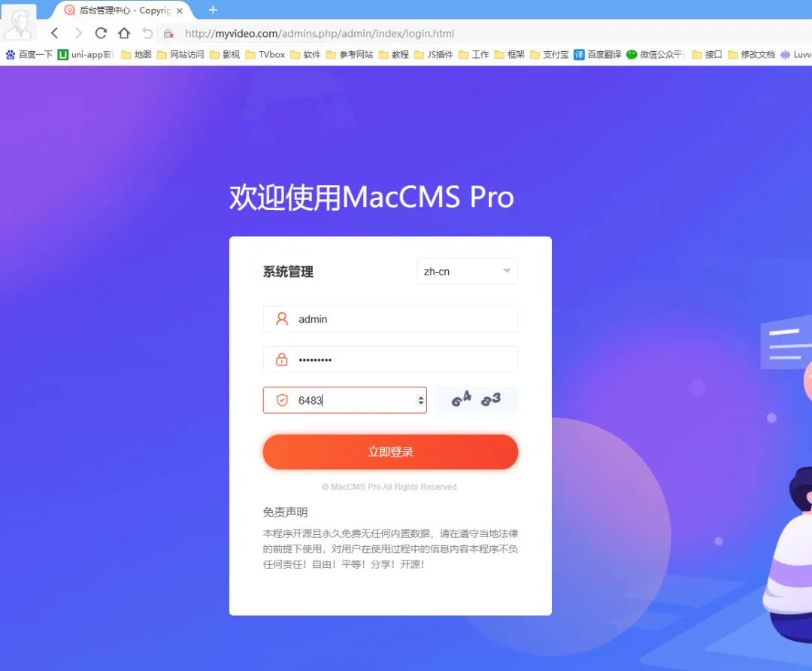The height and width of the screenshot is (671, 812).
Task: Click the undo/restore closed tab icon
Action: click(x=147, y=33)
